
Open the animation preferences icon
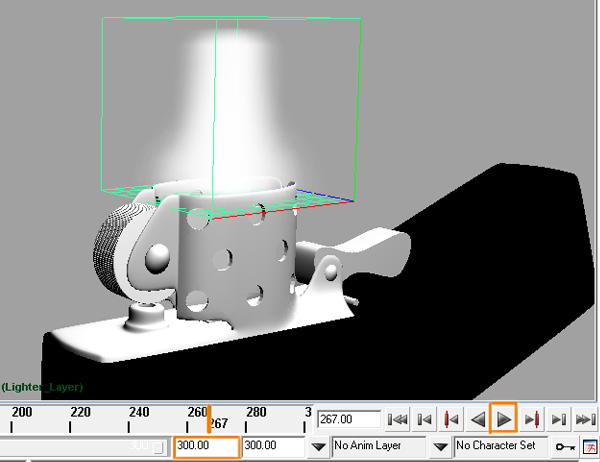(589, 447)
